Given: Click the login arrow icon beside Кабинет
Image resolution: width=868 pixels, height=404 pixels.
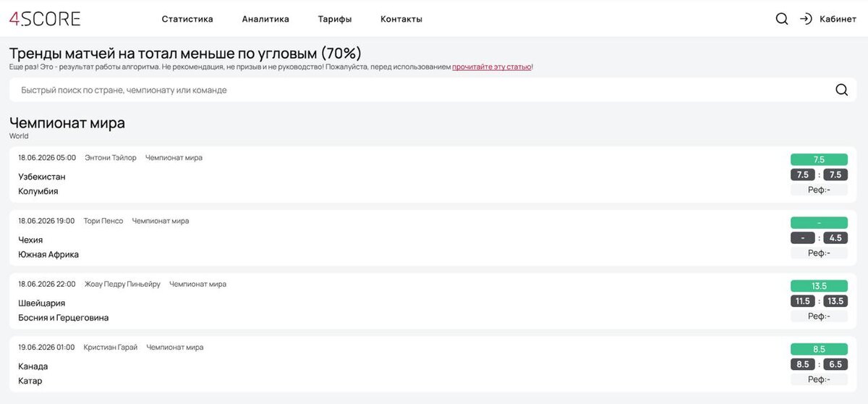Looking at the screenshot, I should [806, 19].
